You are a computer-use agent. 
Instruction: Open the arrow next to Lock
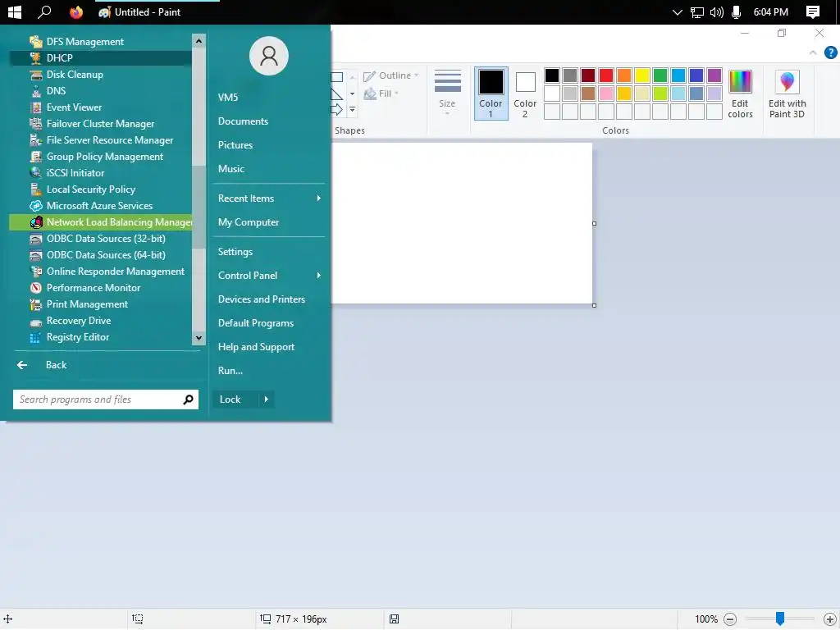pos(266,399)
